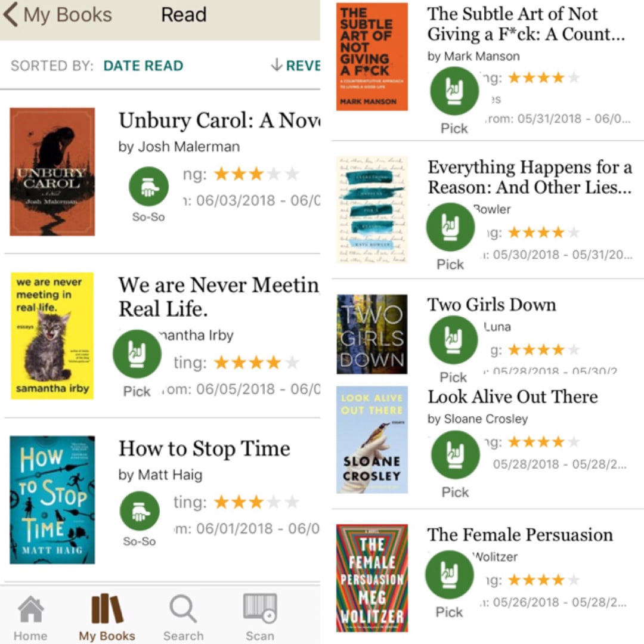Image resolution: width=644 pixels, height=644 pixels.
Task: Tap Pick icon for The Subtle Art
Action: tap(454, 91)
